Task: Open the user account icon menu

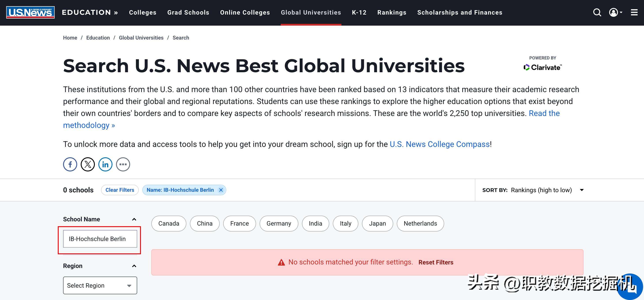Action: (616, 12)
